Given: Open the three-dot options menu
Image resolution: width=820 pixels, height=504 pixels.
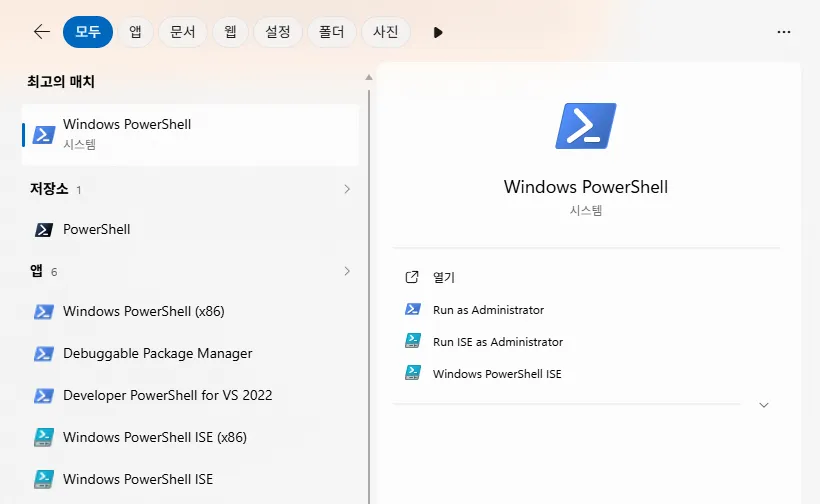Looking at the screenshot, I should tap(783, 32).
